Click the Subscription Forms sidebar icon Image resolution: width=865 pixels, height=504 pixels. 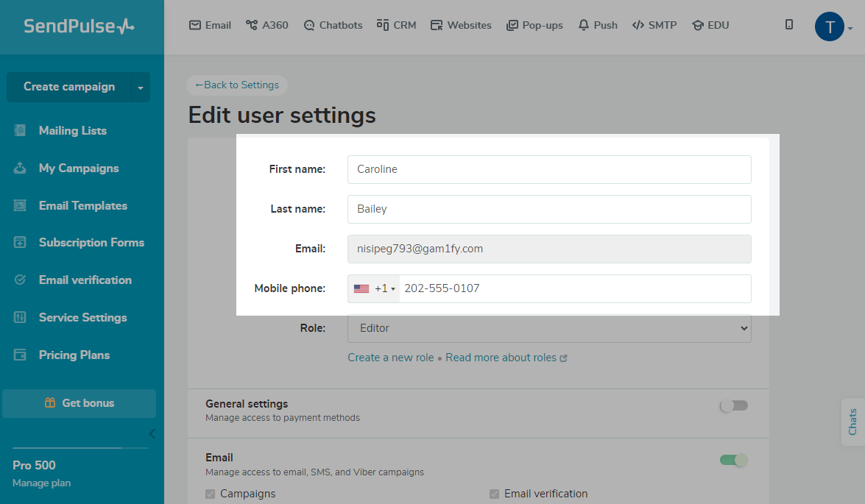click(21, 243)
